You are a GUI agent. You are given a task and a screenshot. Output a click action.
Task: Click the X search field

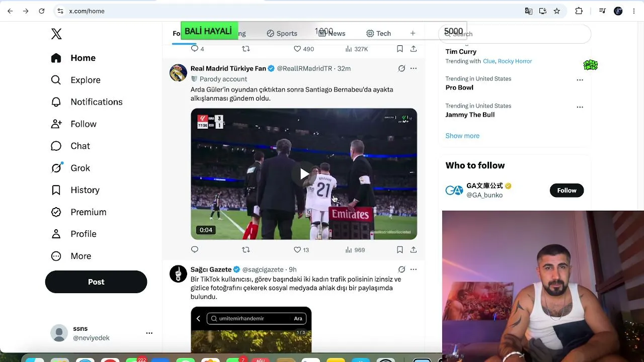click(514, 34)
